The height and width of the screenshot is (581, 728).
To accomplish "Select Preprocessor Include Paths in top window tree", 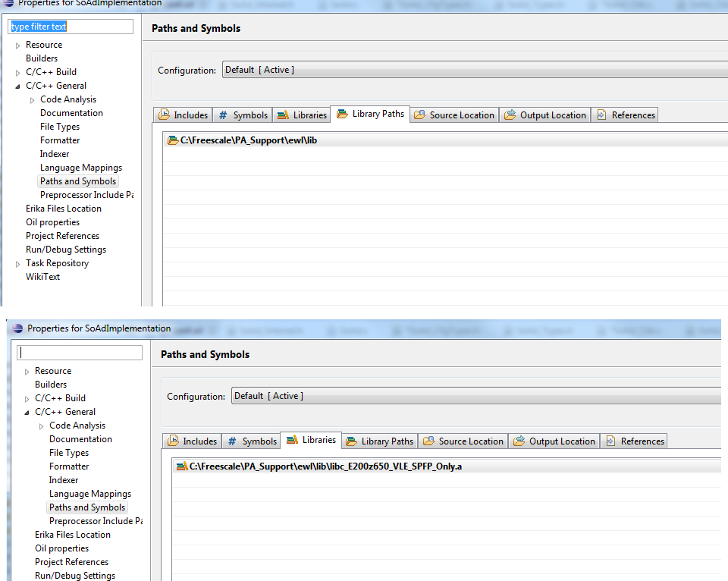I will tap(86, 195).
